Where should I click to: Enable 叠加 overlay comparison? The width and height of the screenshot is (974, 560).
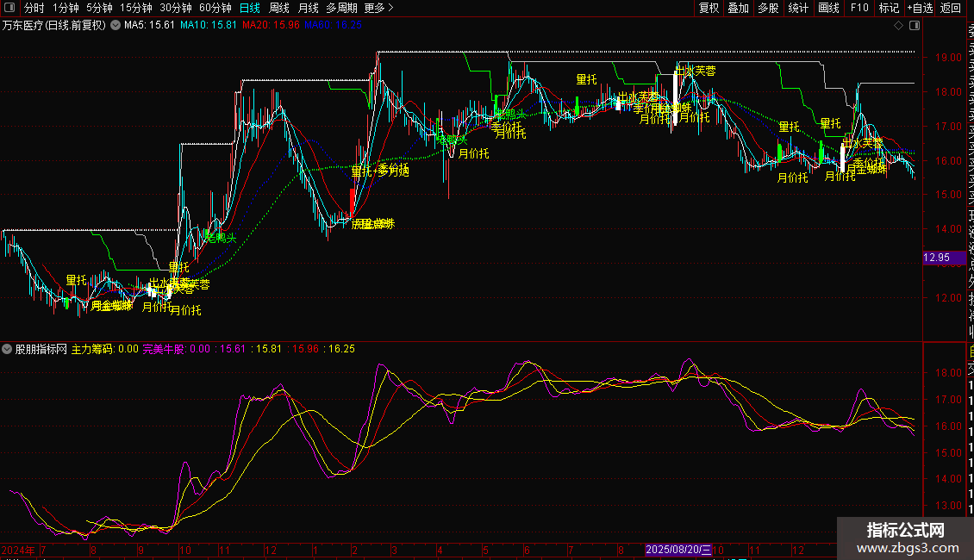click(738, 8)
